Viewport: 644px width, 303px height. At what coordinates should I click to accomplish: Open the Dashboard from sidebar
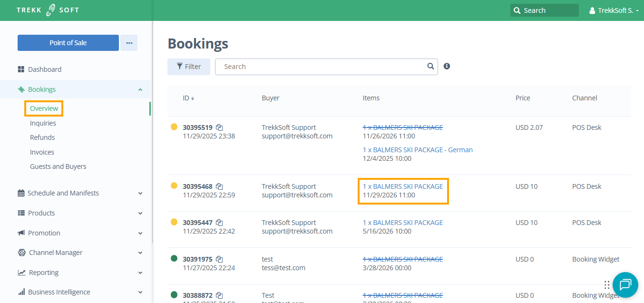[44, 69]
